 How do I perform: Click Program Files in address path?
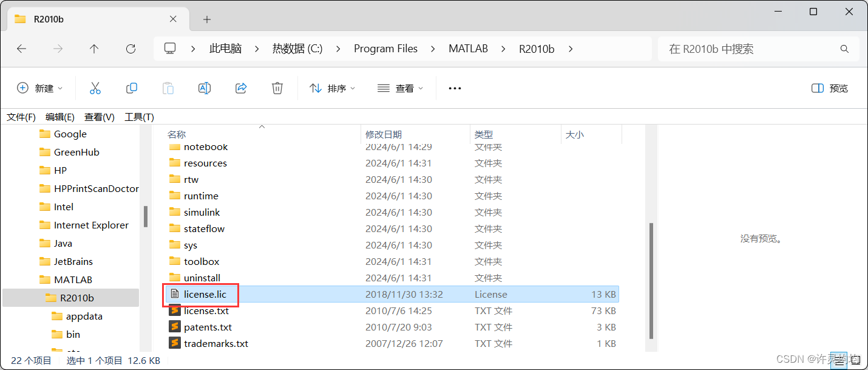click(x=386, y=49)
